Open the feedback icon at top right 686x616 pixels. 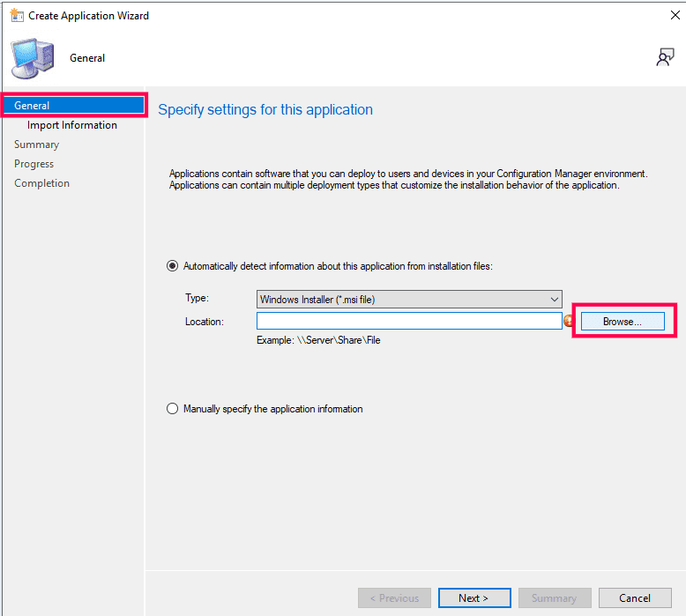665,57
